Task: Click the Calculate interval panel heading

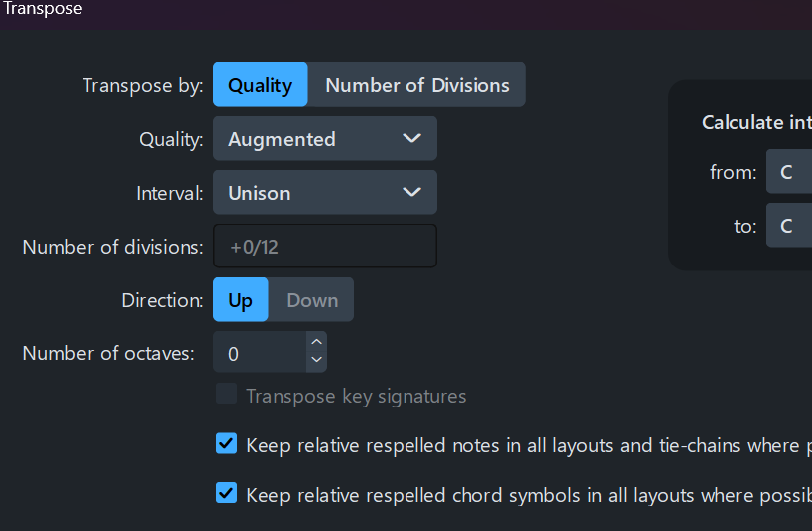Action: pos(756,122)
